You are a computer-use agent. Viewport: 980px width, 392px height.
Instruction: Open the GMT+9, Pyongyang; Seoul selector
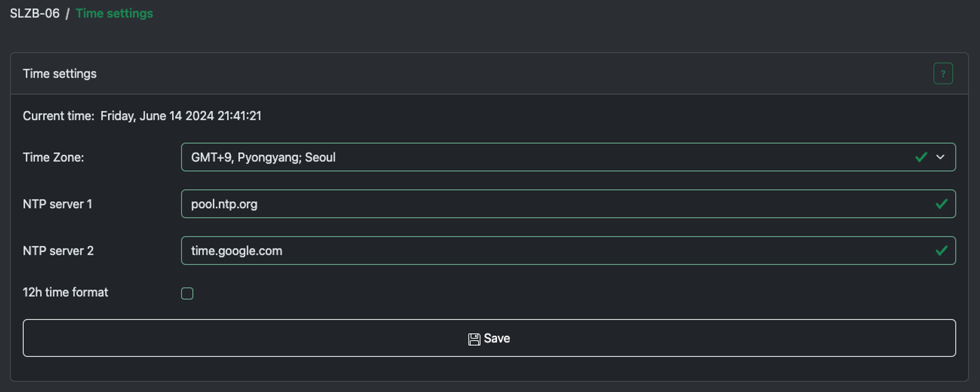tap(568, 157)
